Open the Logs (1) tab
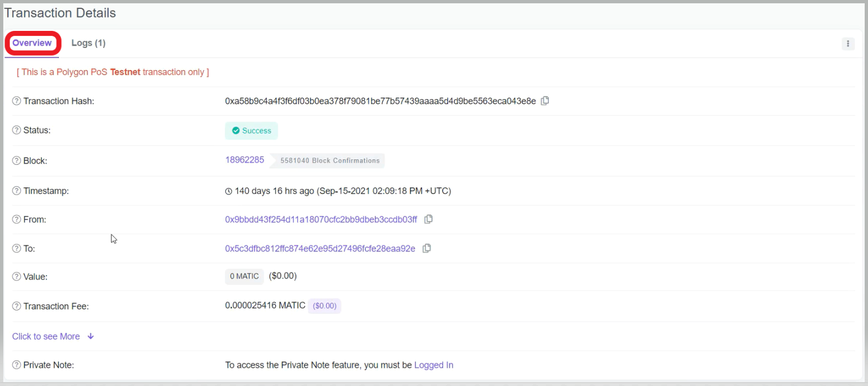This screenshot has height=386, width=868. (x=88, y=43)
